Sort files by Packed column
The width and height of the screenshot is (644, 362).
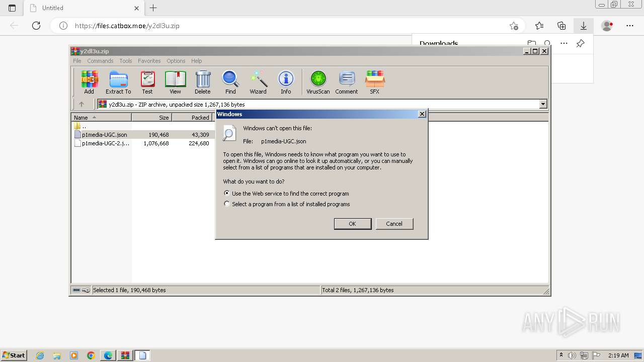[192, 117]
